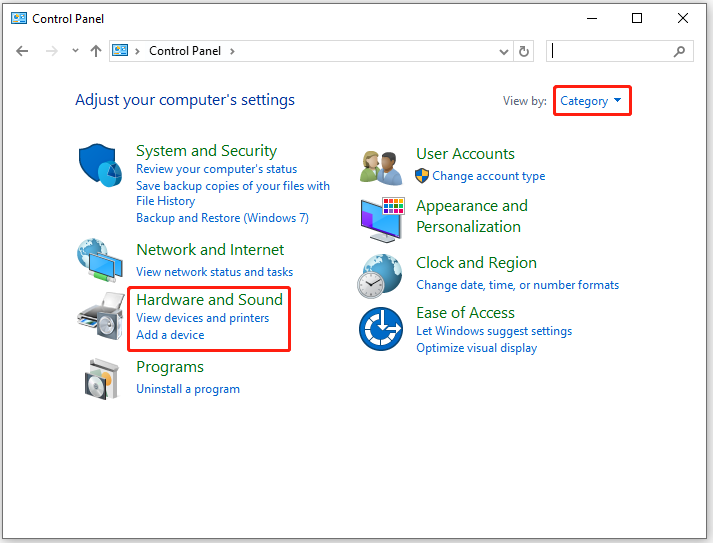This screenshot has height=543, width=713.
Task: Click the Network and Internet globe icon
Action: click(x=100, y=260)
